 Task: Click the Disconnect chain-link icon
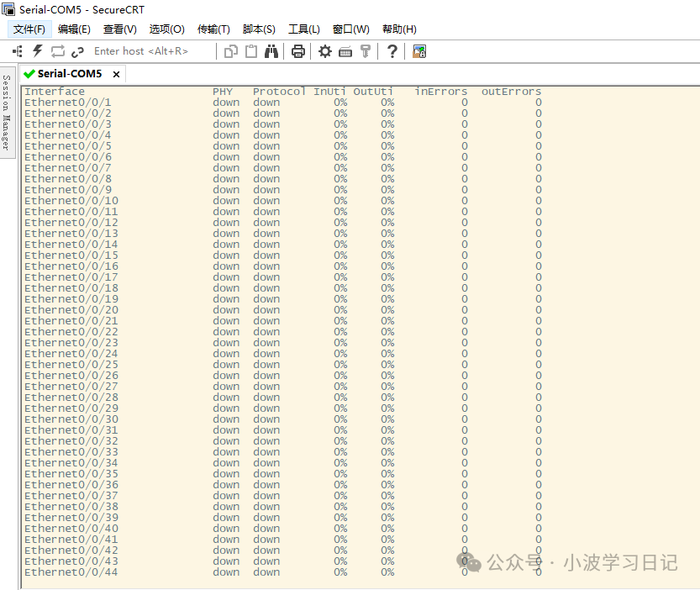[x=78, y=51]
